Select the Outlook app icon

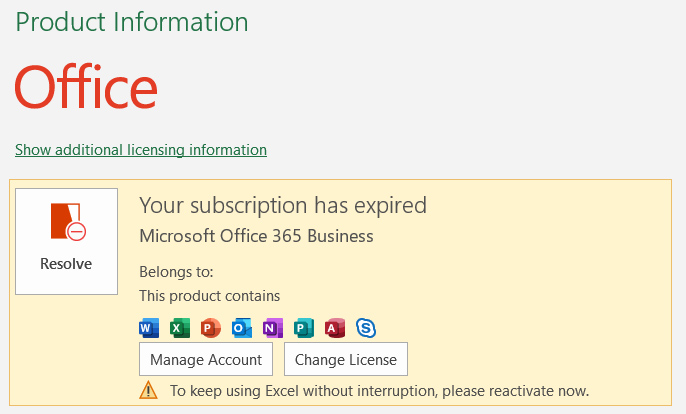[x=241, y=328]
